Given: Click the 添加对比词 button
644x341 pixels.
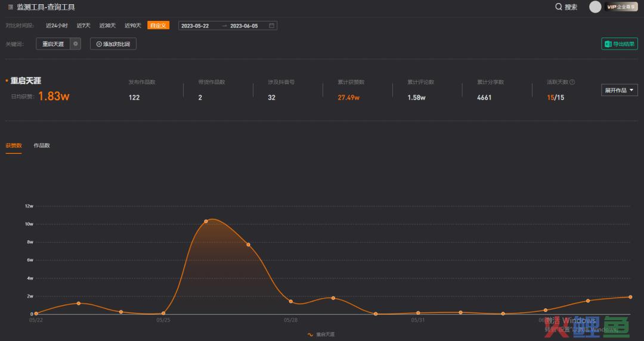Looking at the screenshot, I should [113, 44].
